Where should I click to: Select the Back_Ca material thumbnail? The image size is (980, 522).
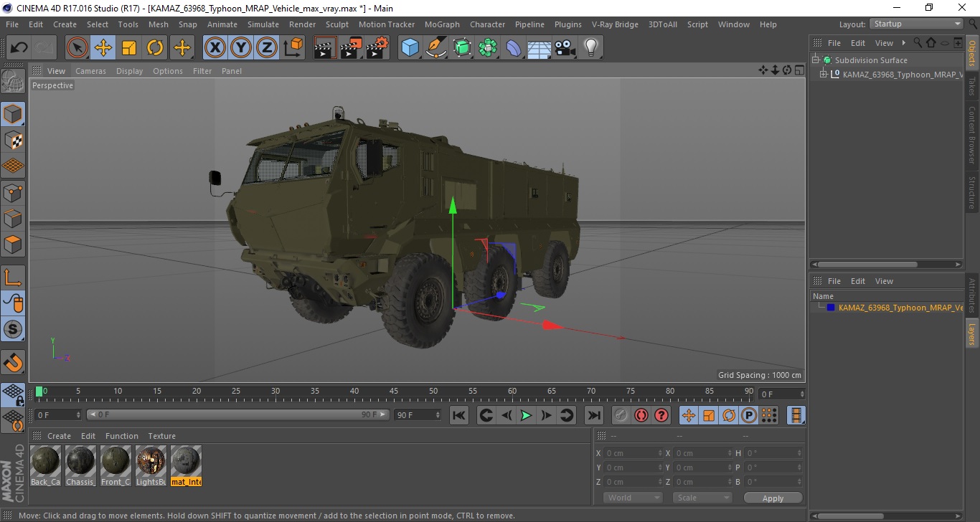pos(46,465)
